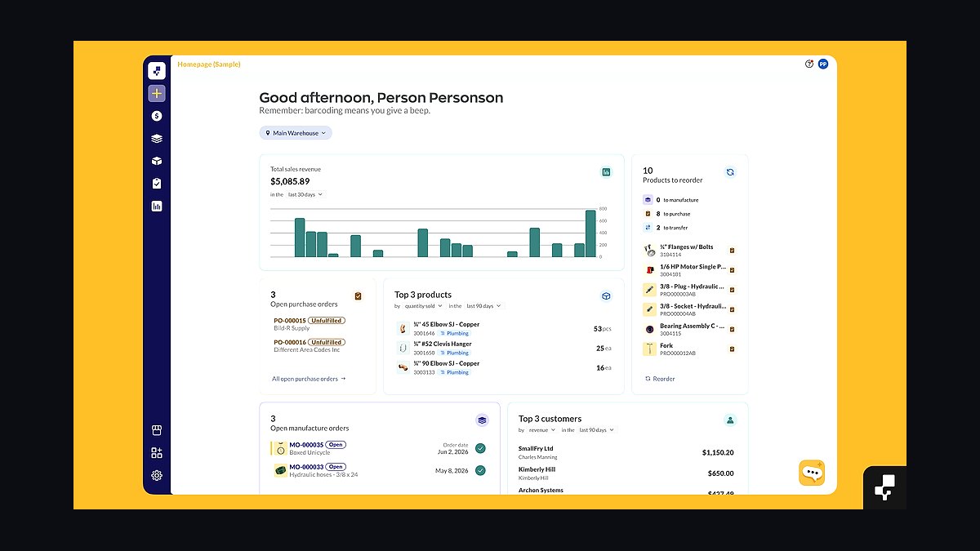Open the Main Warehouse location dropdown
The height and width of the screenshot is (551, 980).
(x=296, y=133)
